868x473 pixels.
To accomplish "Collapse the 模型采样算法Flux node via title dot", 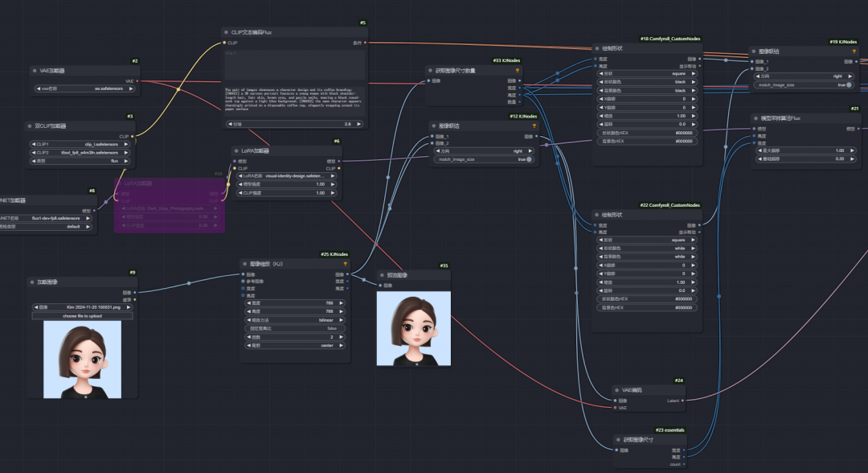I will pos(755,118).
